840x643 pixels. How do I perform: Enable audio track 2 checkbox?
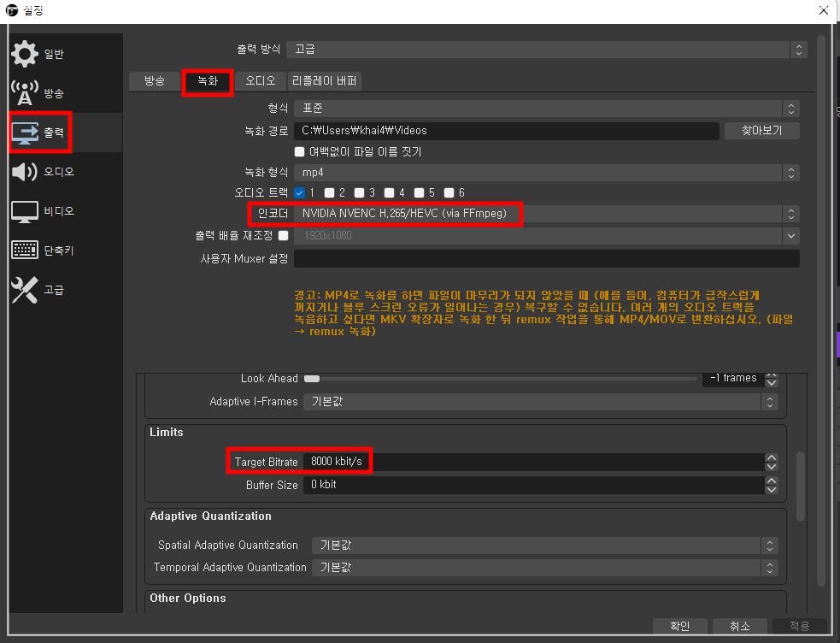330,192
